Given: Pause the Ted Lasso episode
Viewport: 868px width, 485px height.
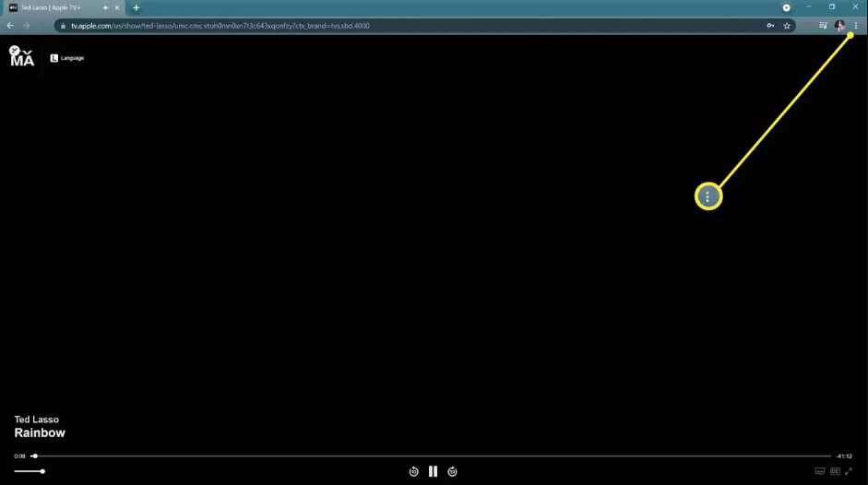Looking at the screenshot, I should pyautogui.click(x=433, y=471).
